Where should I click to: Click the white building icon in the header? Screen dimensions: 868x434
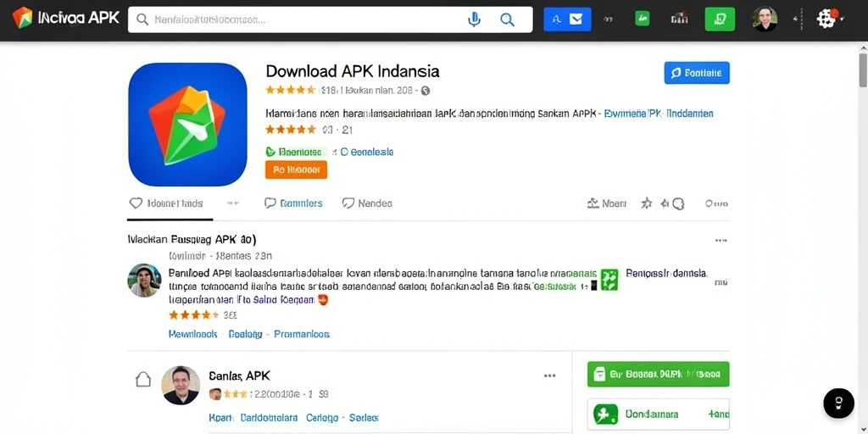[x=679, y=19]
